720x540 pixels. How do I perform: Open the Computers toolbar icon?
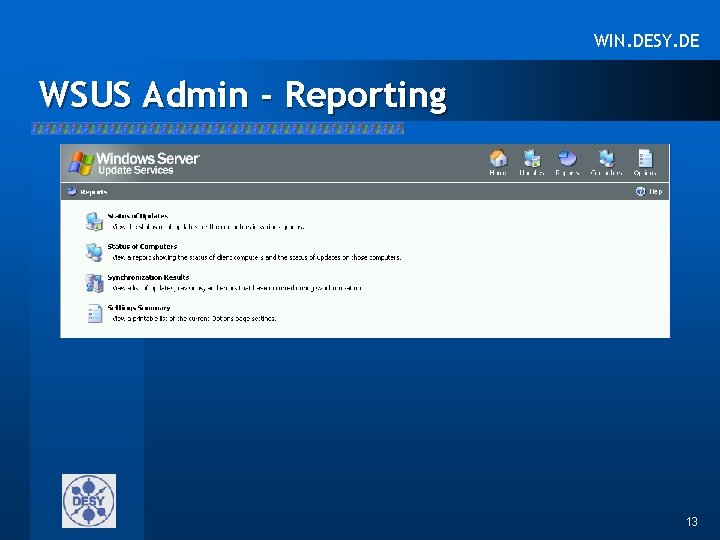pos(607,159)
